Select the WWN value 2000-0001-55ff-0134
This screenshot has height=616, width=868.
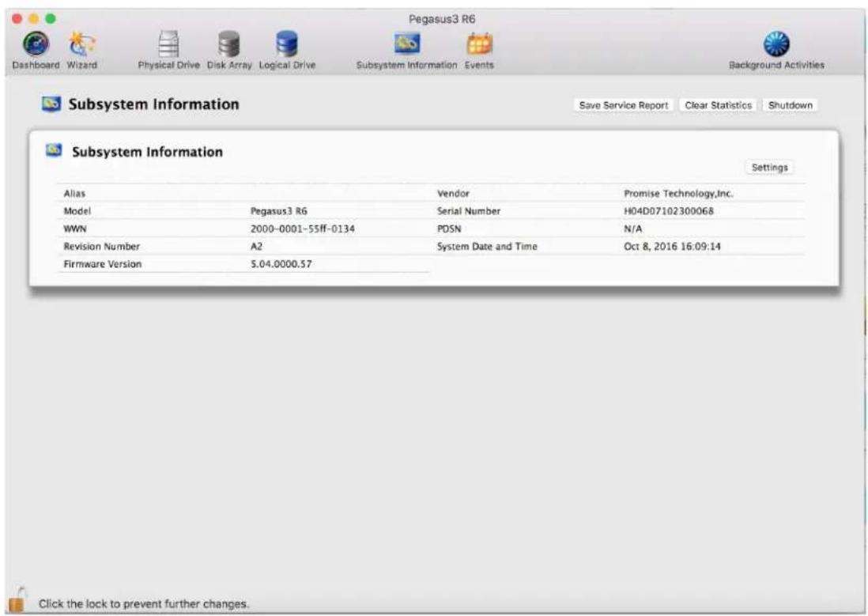[302, 229]
